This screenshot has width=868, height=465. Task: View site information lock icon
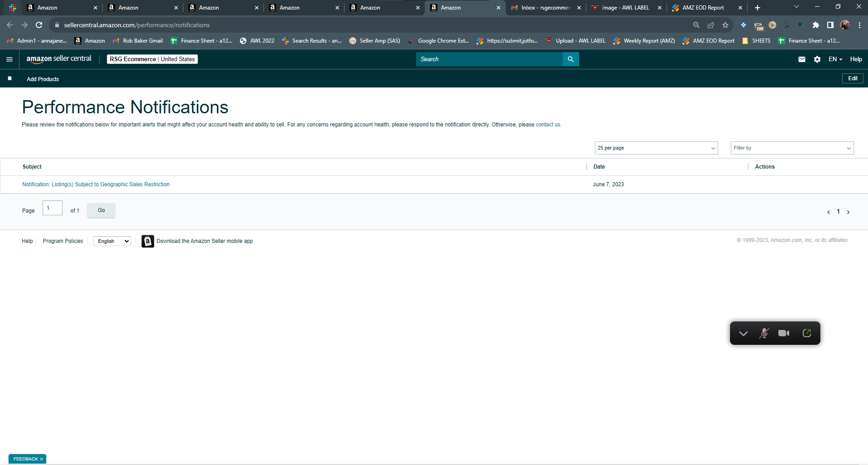[x=57, y=25]
